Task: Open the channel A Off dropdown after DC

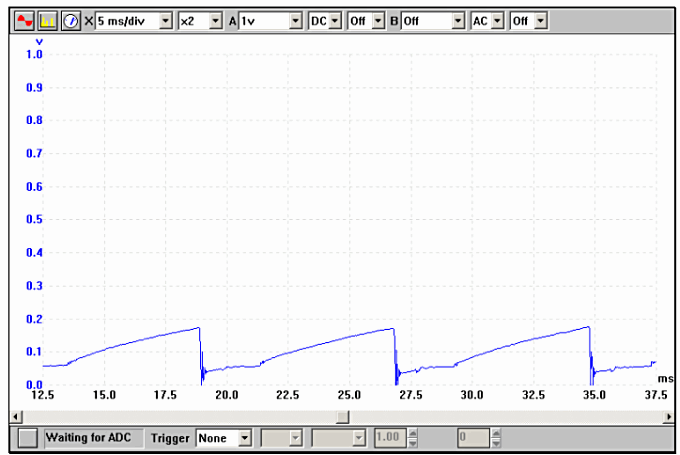Action: [378, 20]
